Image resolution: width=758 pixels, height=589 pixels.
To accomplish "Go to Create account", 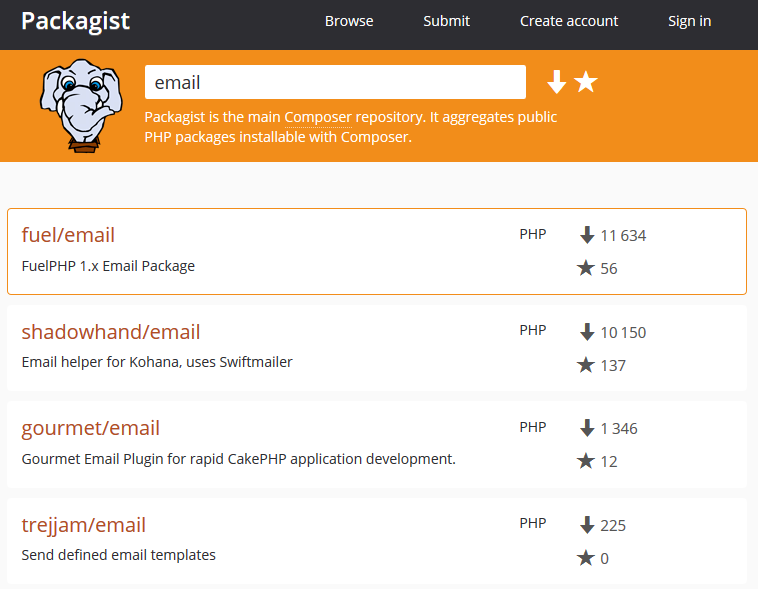I will point(569,21).
